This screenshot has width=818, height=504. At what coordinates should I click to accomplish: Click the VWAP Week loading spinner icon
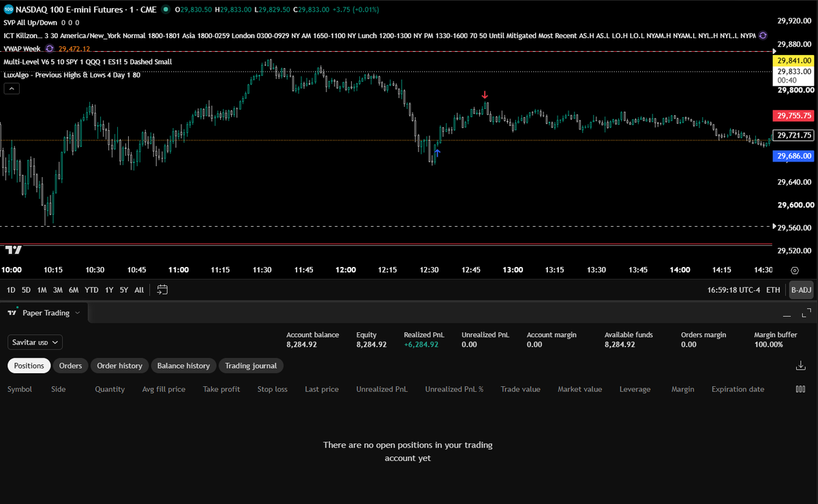[50, 49]
